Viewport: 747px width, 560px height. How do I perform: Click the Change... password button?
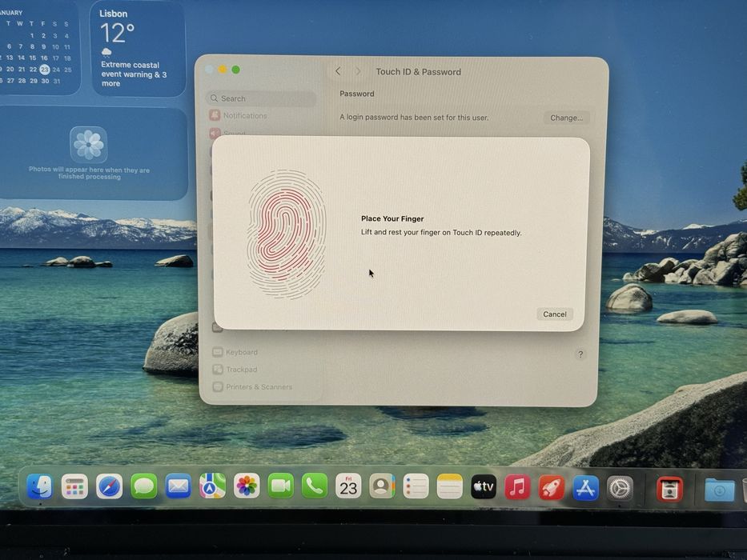pyautogui.click(x=566, y=118)
